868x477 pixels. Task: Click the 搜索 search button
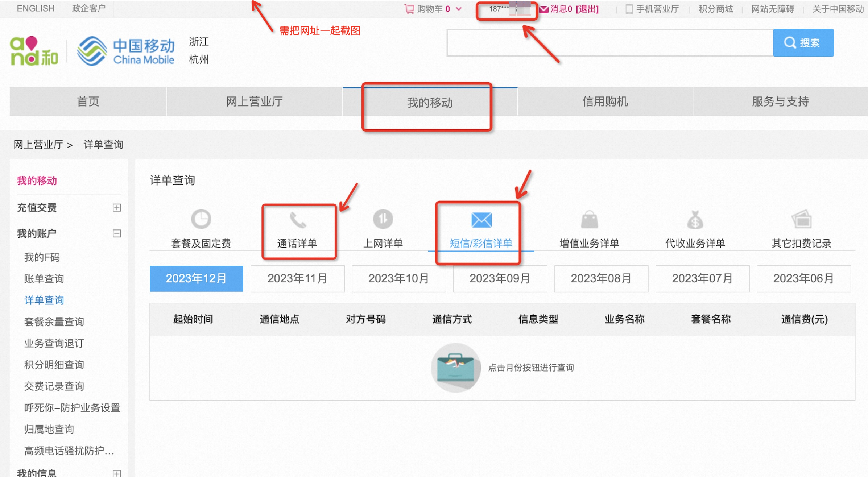pos(803,43)
